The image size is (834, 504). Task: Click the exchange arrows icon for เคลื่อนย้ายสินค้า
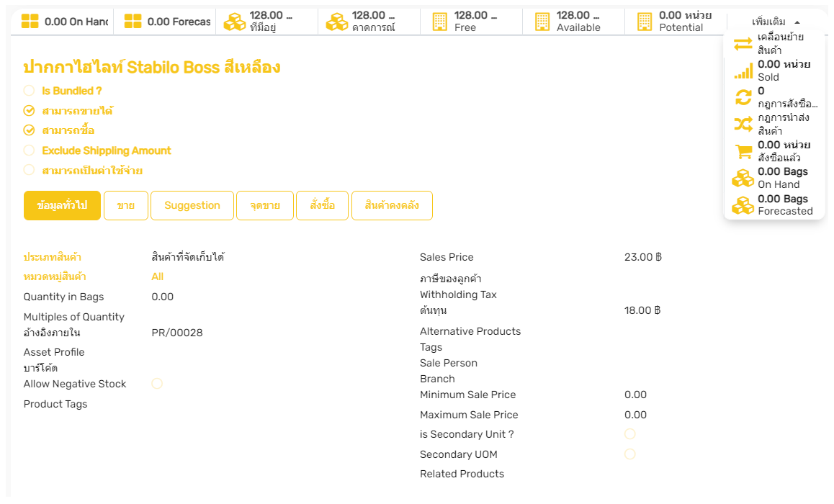(743, 45)
